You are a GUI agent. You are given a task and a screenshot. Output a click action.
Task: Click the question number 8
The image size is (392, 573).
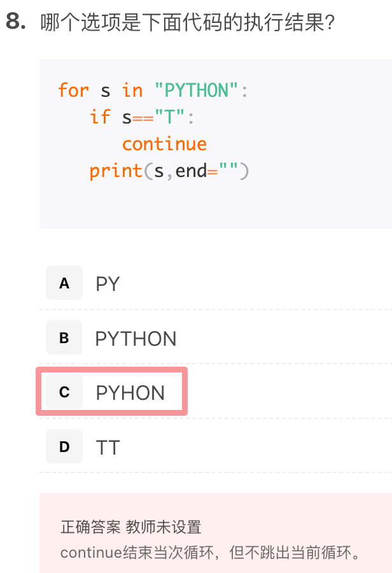16,21
